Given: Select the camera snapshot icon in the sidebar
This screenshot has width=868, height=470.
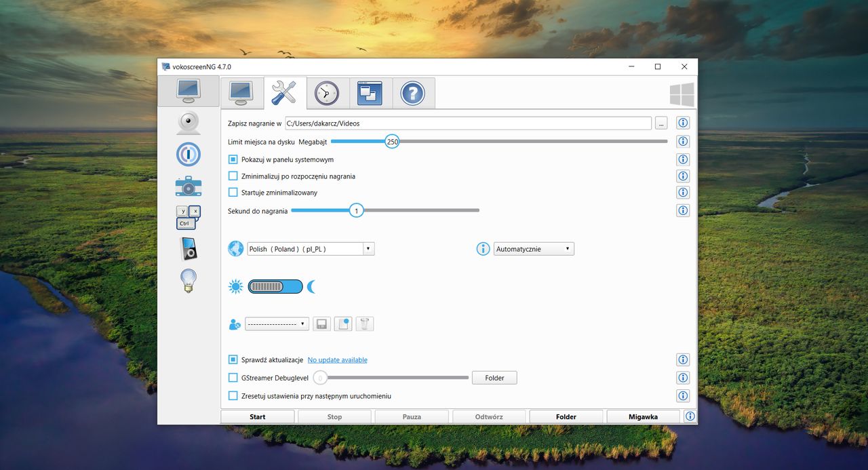Looking at the screenshot, I should [188, 186].
